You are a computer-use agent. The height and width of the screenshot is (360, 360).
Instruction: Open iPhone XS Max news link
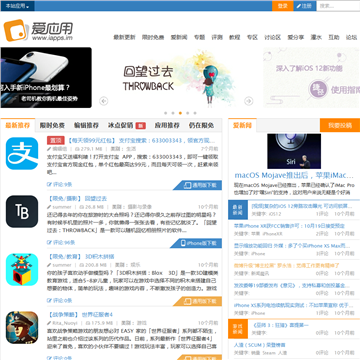tap(292, 246)
